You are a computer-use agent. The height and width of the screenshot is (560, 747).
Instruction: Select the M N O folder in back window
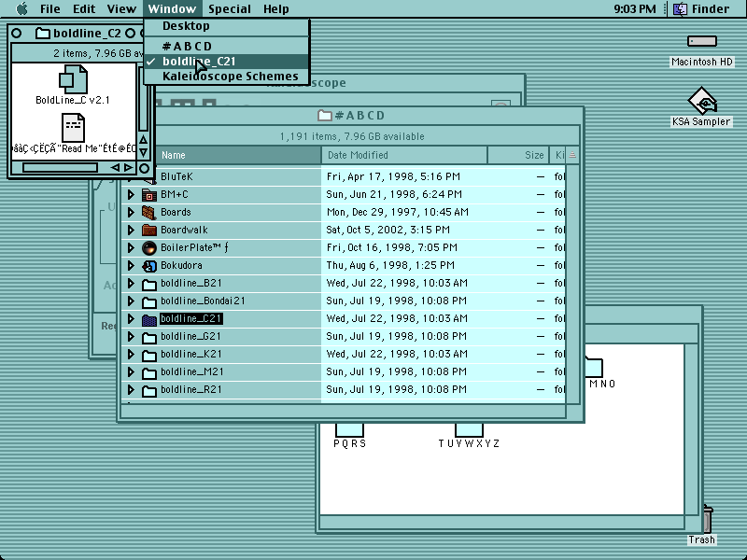point(594,366)
